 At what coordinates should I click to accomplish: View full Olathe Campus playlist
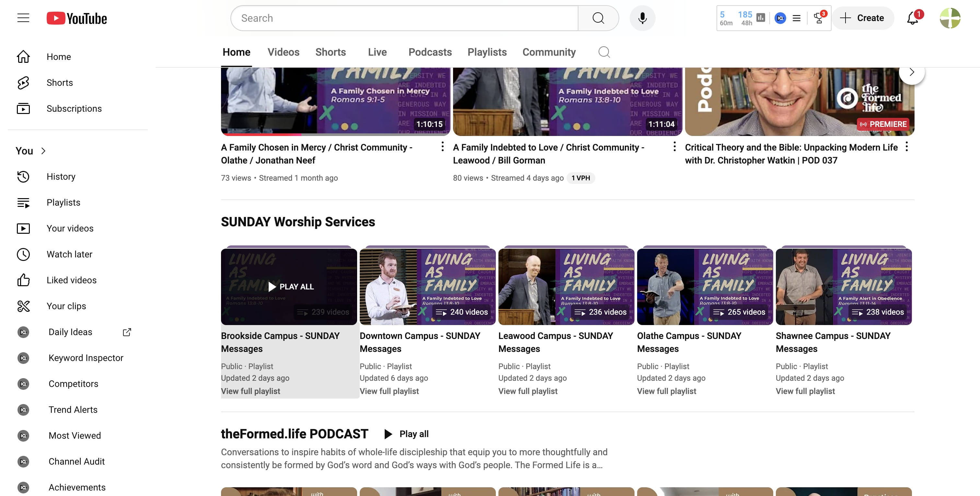tap(667, 391)
